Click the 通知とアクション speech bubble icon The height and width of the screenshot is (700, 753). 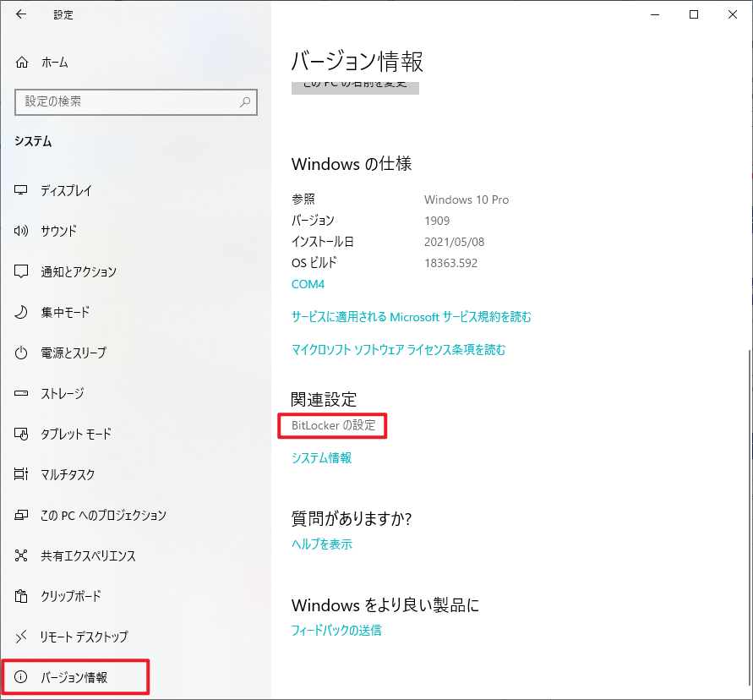click(x=20, y=271)
